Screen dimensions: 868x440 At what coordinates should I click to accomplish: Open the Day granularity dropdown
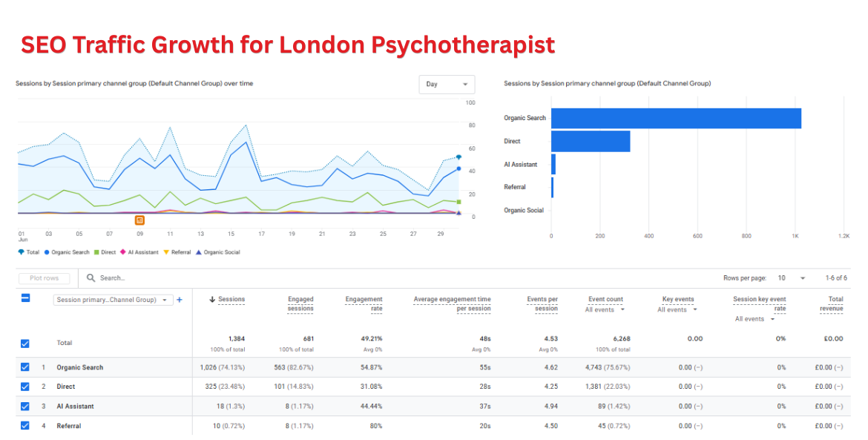[x=447, y=84]
